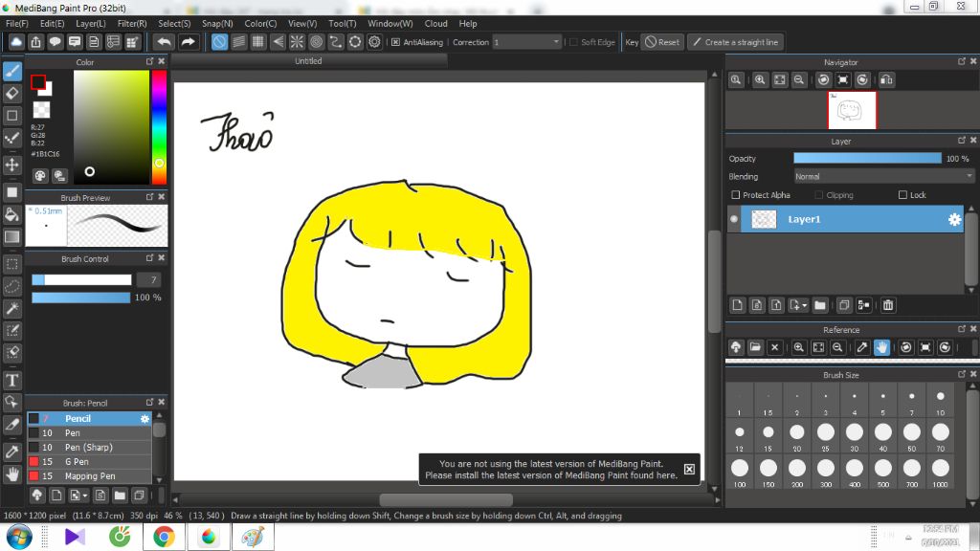980x551 pixels.
Task: Click the Reset button
Action: [662, 42]
